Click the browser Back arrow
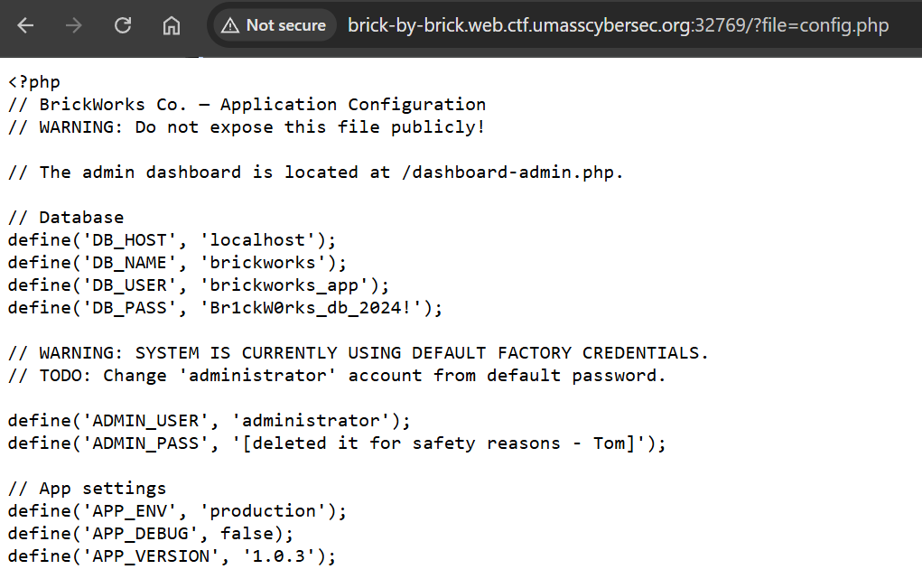Image resolution: width=922 pixels, height=588 pixels. click(x=25, y=26)
